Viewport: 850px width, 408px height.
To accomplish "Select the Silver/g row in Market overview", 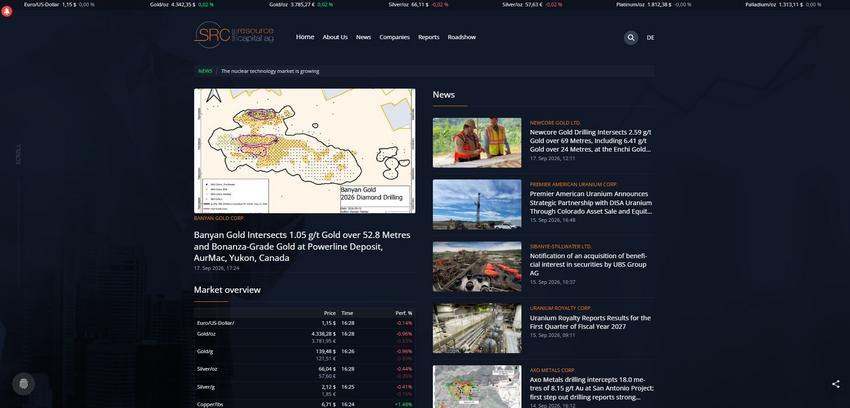I will [305, 390].
